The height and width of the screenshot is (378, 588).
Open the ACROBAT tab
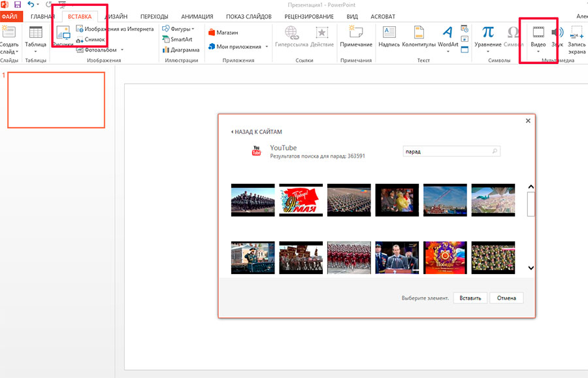[x=383, y=16]
